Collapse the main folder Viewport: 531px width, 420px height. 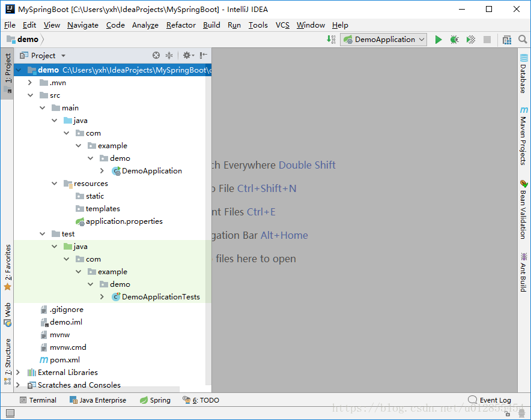pos(42,108)
